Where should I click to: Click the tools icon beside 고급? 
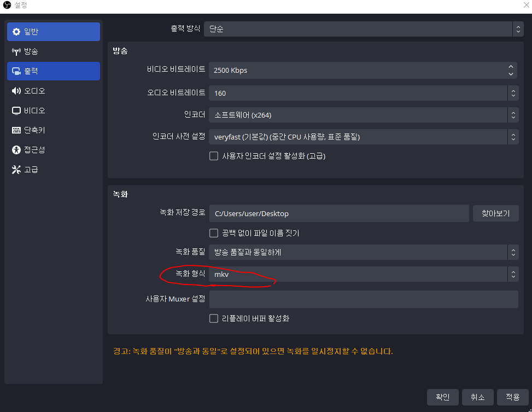click(16, 170)
